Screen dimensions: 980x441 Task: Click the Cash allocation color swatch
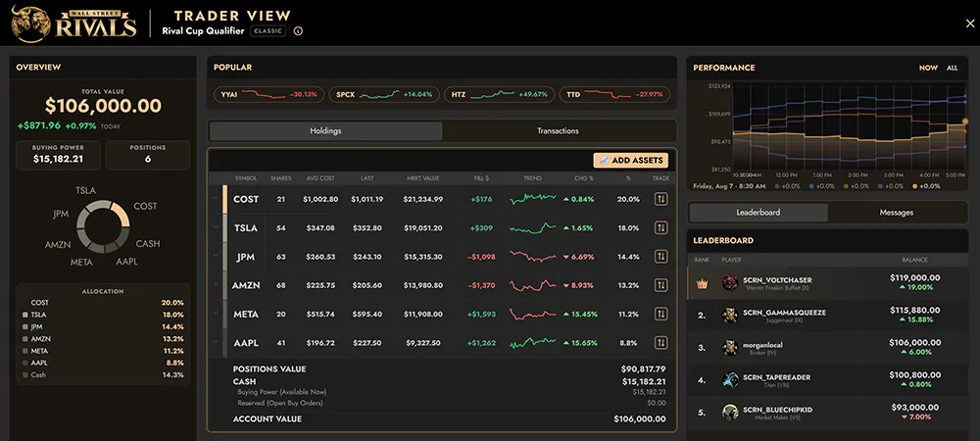pos(25,374)
